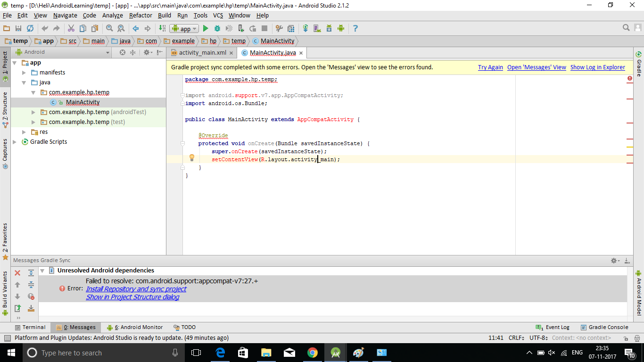Image resolution: width=644 pixels, height=362 pixels.
Task: Click the export to text file icon in Messages
Action: click(17, 308)
